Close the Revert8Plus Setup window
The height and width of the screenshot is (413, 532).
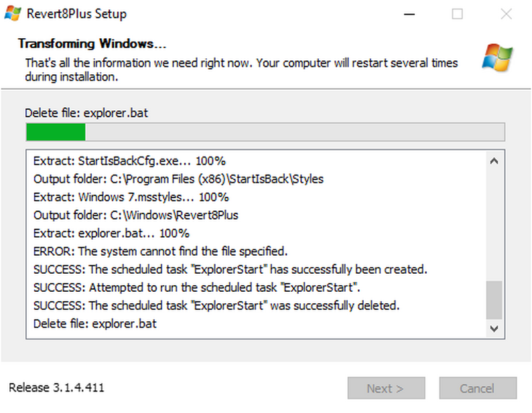coord(506,14)
